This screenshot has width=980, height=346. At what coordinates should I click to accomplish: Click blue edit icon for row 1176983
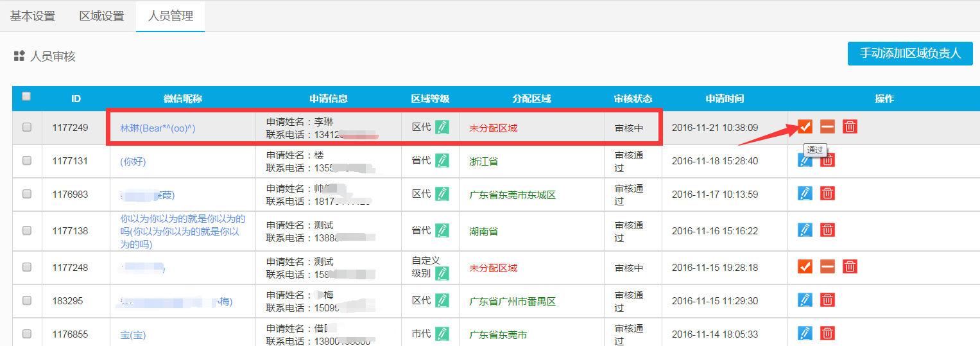tap(805, 193)
